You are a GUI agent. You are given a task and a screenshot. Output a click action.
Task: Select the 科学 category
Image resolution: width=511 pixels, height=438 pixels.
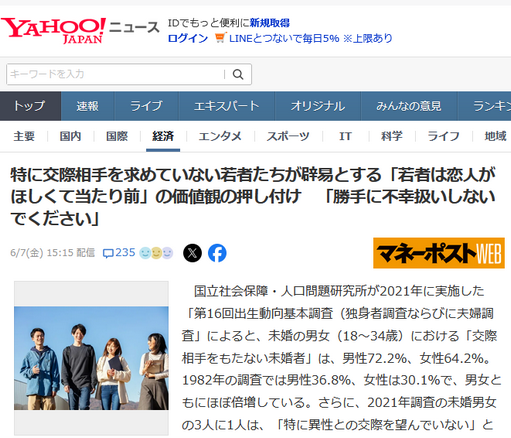(x=392, y=136)
